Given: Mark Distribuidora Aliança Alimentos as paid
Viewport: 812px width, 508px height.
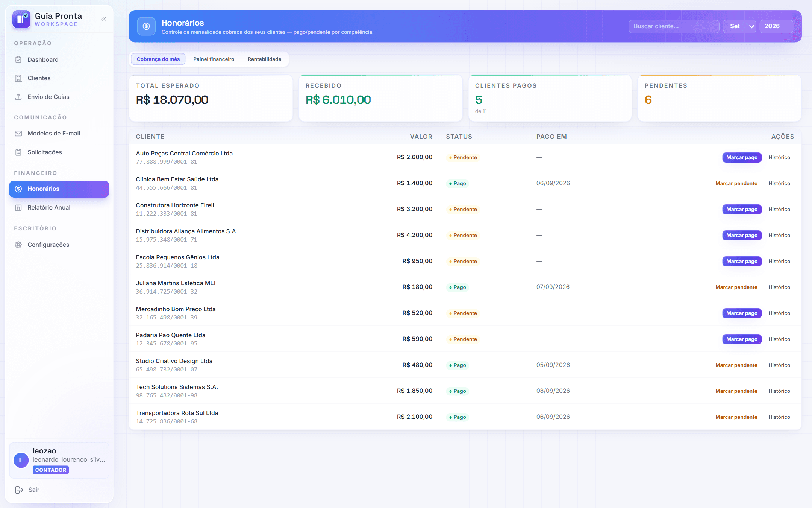Looking at the screenshot, I should [x=742, y=235].
